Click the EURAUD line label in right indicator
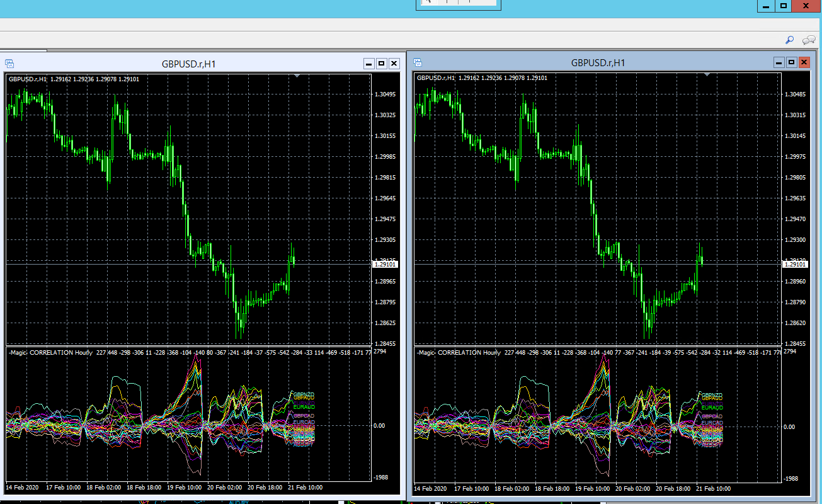The image size is (822, 504). 712,408
